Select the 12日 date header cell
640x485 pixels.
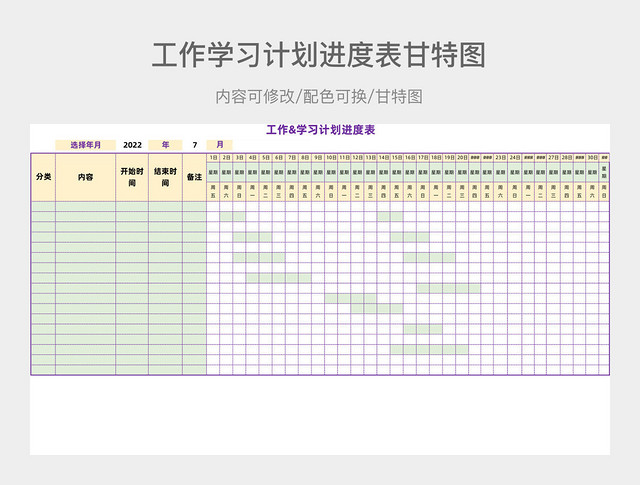click(357, 158)
